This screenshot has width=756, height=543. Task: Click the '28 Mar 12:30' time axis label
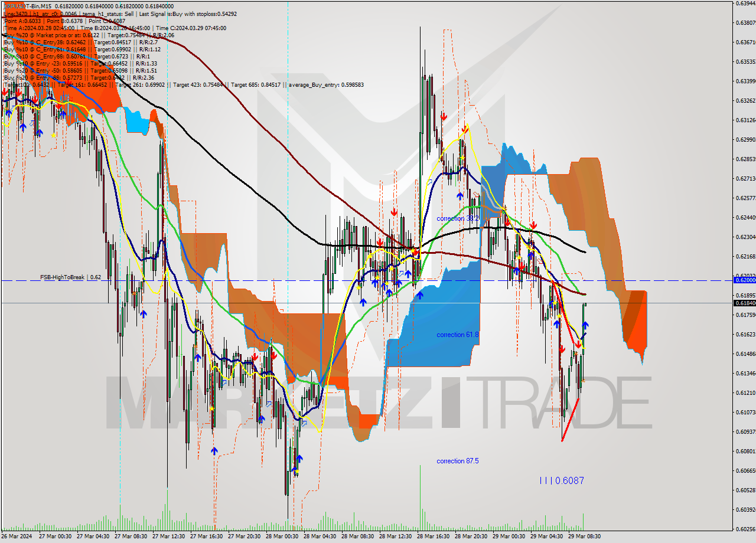395,537
